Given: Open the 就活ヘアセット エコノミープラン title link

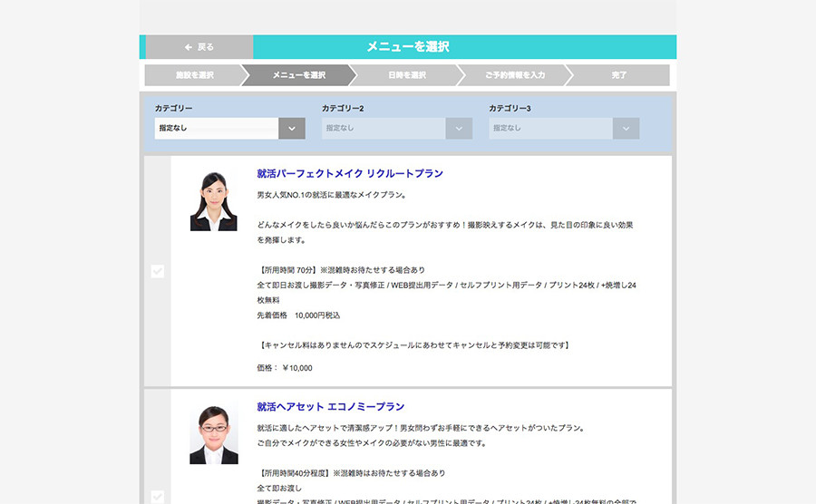Looking at the screenshot, I should pos(330,407).
